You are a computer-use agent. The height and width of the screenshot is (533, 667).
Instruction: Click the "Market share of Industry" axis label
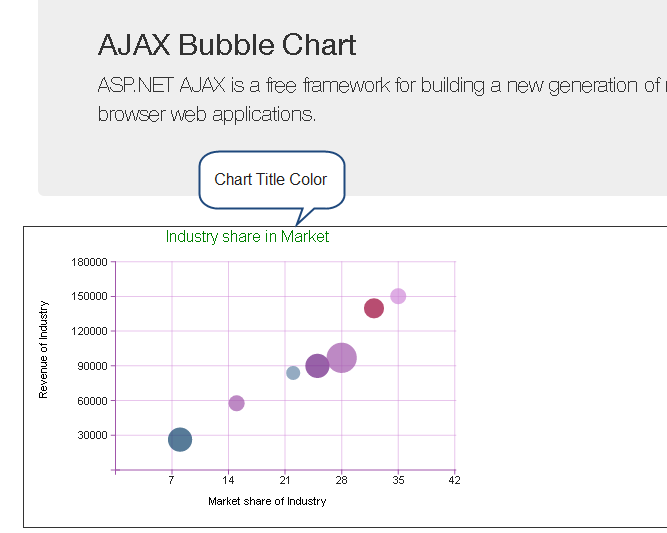(267, 501)
